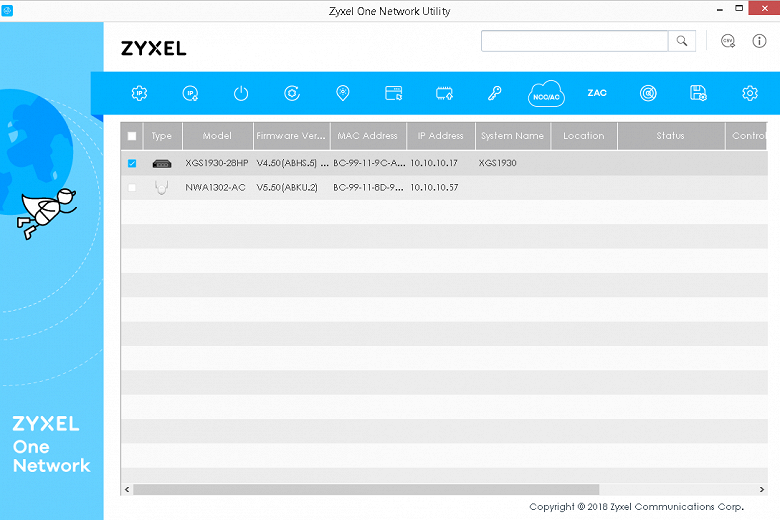The height and width of the screenshot is (520, 780).
Task: Click the scrollbar left arrow
Action: 127,490
